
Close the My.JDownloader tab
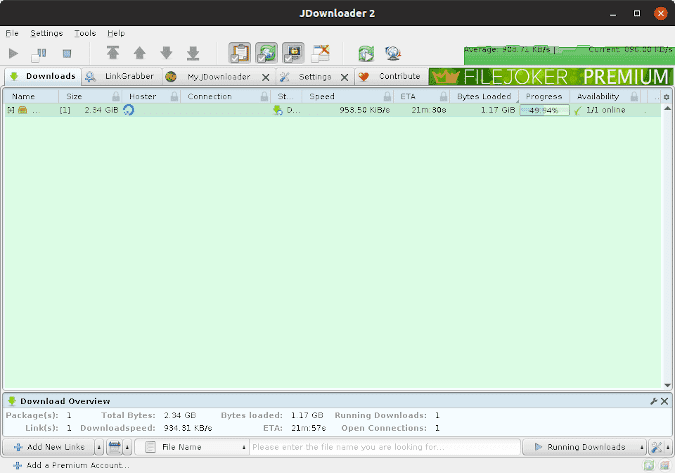[x=266, y=77]
